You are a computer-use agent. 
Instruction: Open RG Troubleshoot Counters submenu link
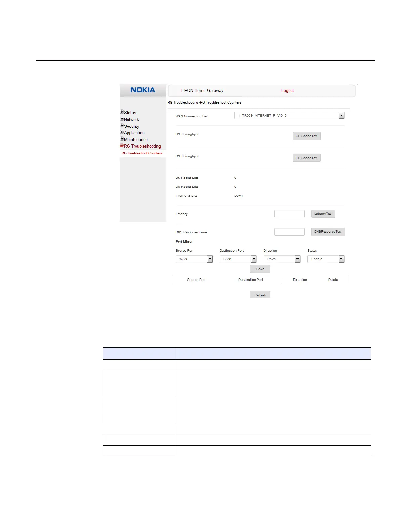(x=142, y=153)
